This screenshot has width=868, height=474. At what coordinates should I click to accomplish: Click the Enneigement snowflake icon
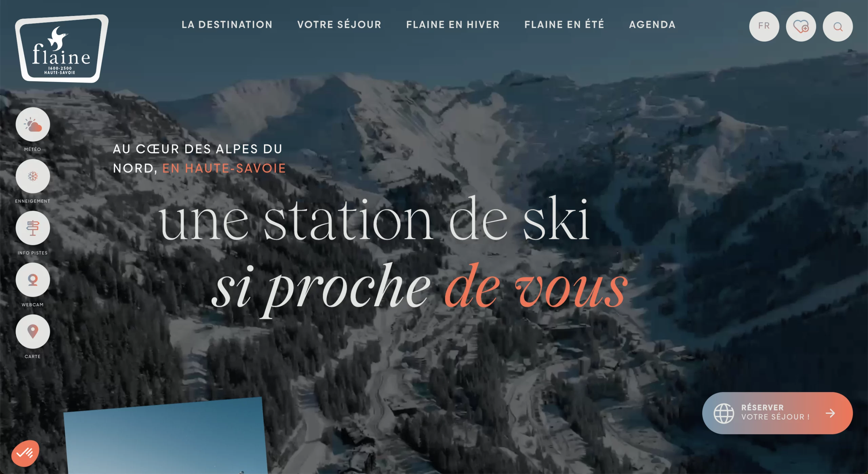pos(33,176)
